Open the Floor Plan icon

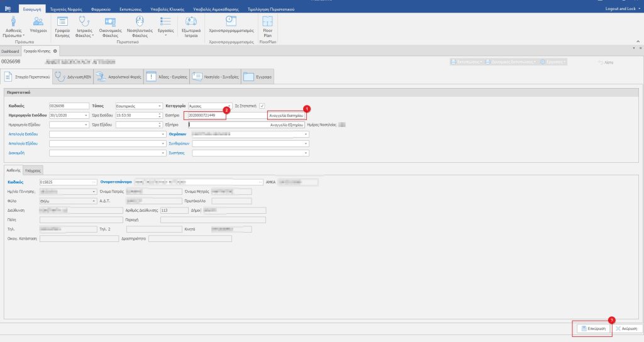[267, 24]
